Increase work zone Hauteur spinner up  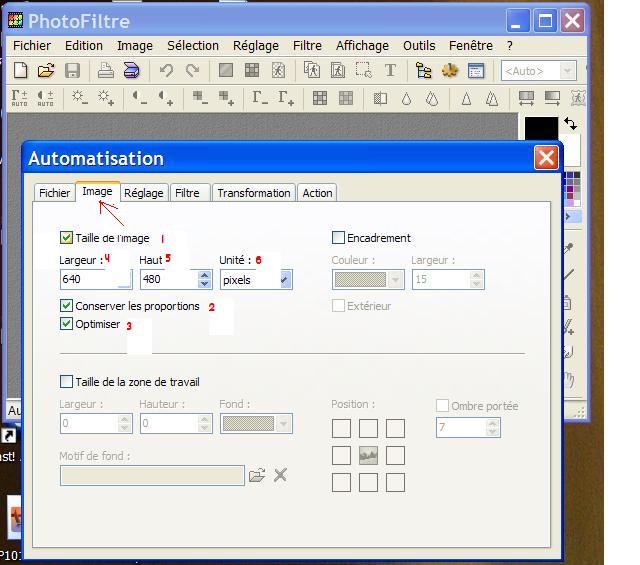(x=204, y=419)
